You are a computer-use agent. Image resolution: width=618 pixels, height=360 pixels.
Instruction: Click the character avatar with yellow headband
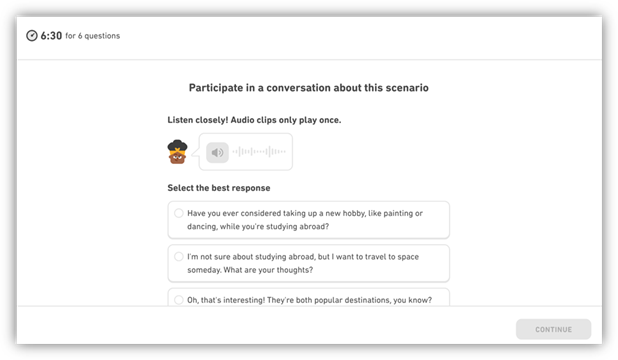177,152
